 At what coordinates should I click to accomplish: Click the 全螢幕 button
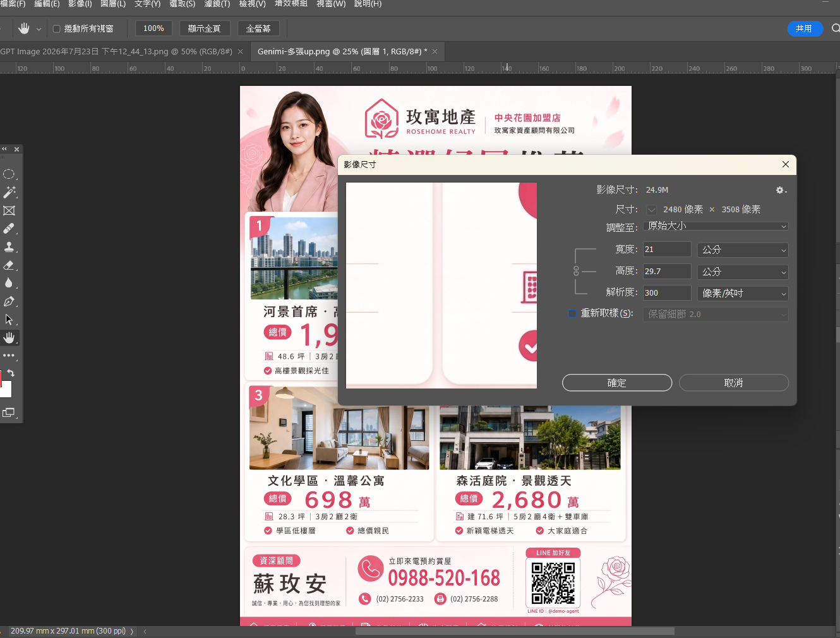[x=258, y=28]
